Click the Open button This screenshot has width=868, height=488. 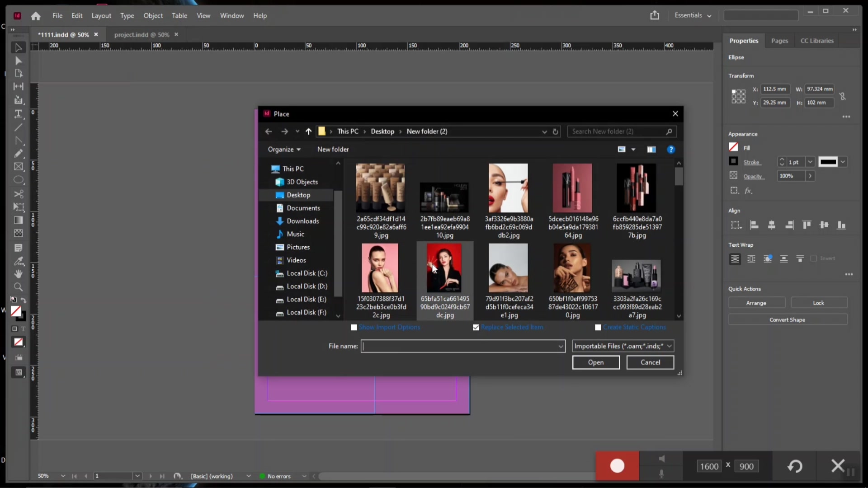pos(596,362)
